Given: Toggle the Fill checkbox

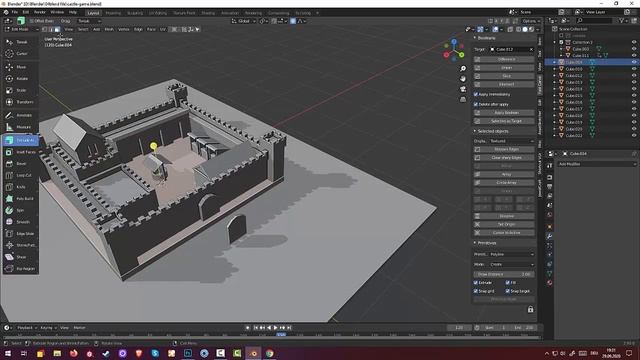Looking at the screenshot, I should tap(508, 282).
